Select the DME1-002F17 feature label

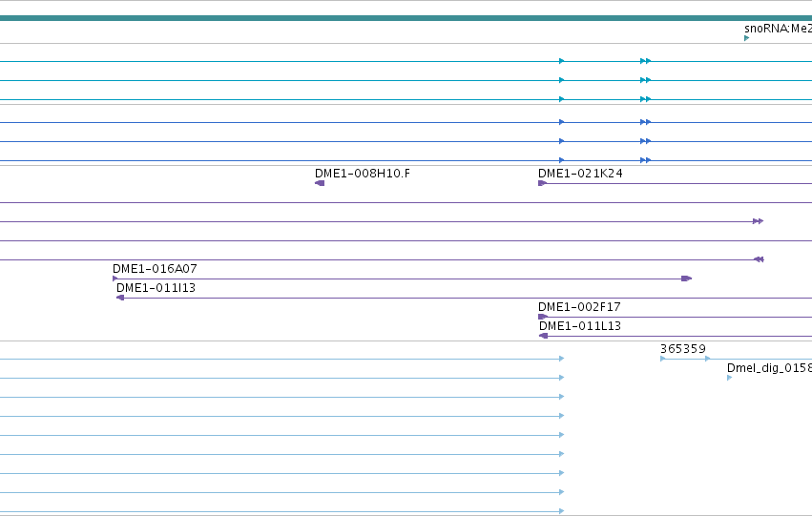579,307
